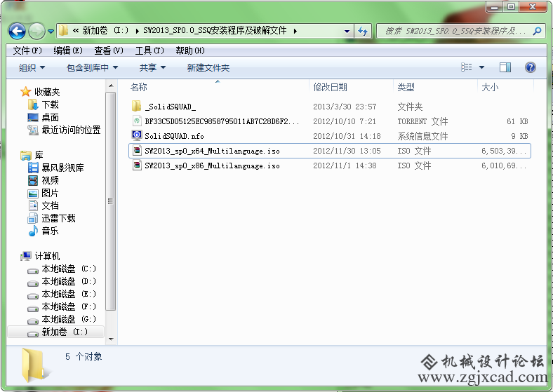The image size is (553, 392).
Task: Open the 查看(V) menu
Action: click(x=109, y=50)
